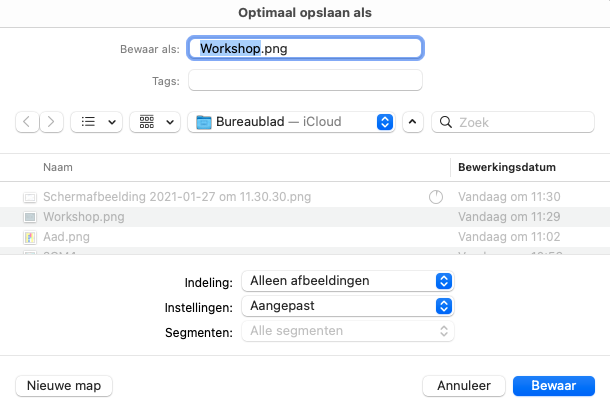Click the Tags input field

[x=306, y=80]
